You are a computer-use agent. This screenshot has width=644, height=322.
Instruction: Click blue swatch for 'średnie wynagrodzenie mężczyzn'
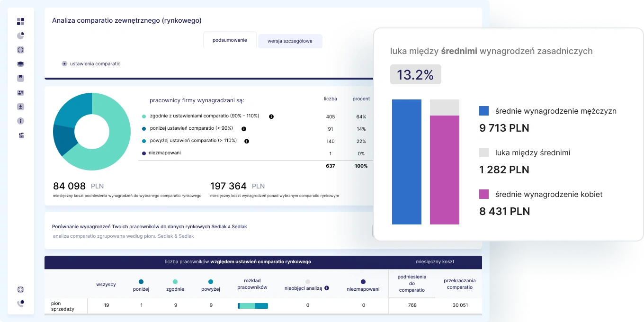(484, 111)
